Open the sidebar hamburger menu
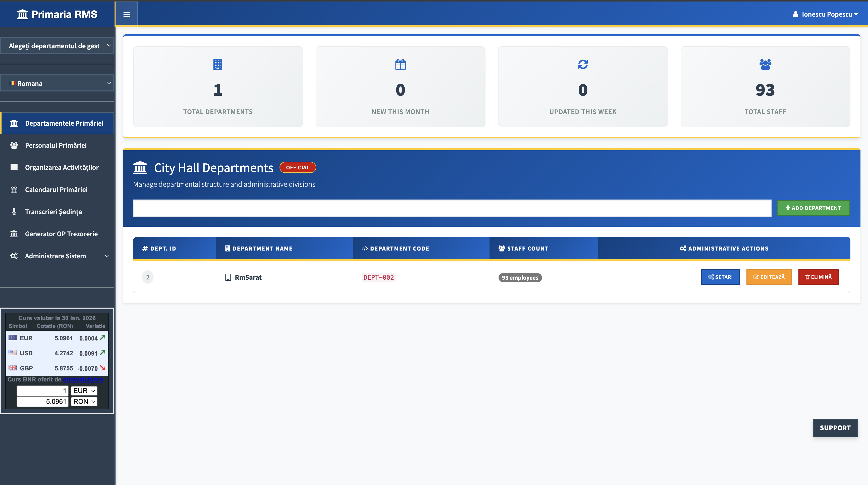 tap(126, 15)
